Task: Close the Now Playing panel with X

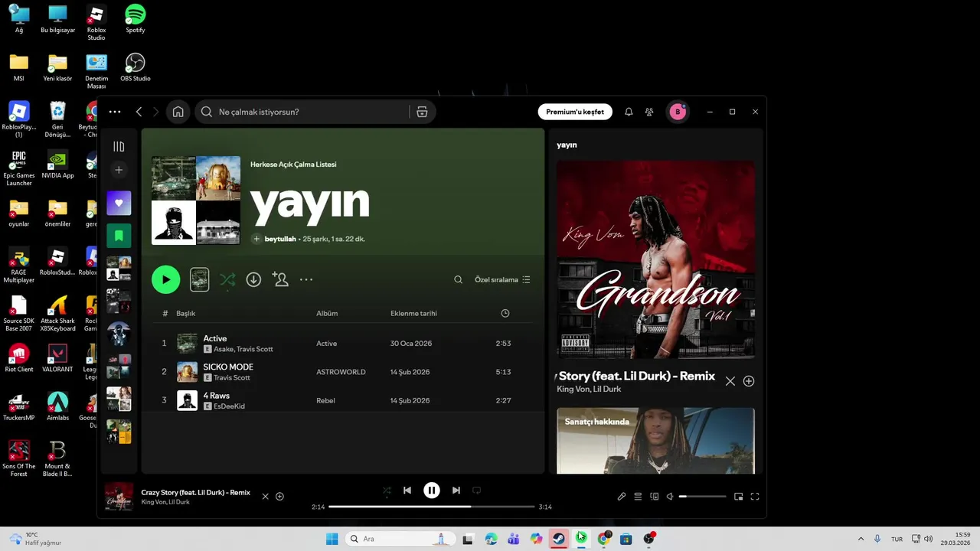Action: coord(730,381)
